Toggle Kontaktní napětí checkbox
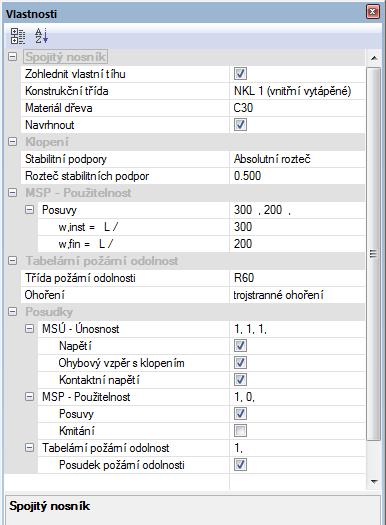 point(240,380)
